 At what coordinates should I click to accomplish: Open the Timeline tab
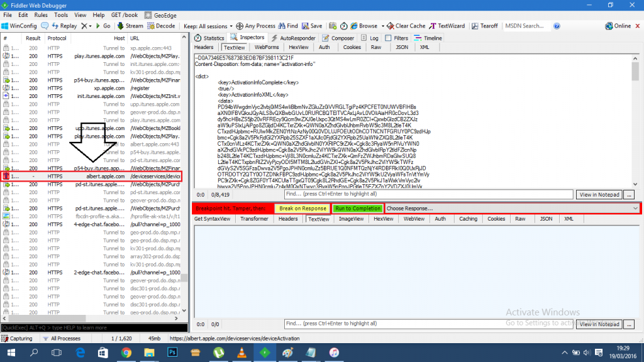click(428, 38)
